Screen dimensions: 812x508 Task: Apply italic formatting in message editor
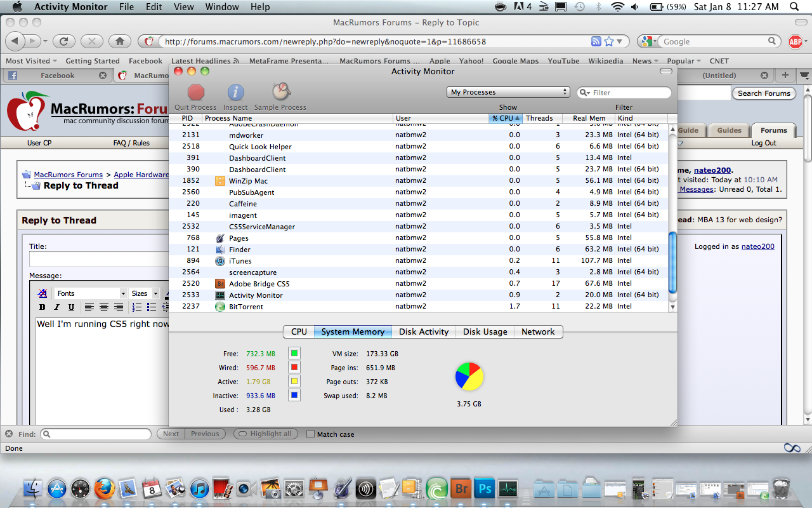56,307
